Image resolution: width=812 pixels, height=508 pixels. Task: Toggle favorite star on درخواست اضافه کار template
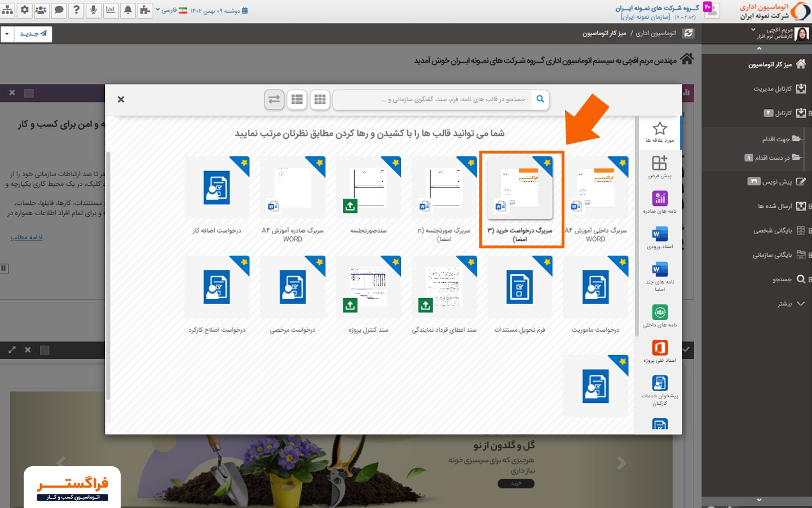point(244,163)
